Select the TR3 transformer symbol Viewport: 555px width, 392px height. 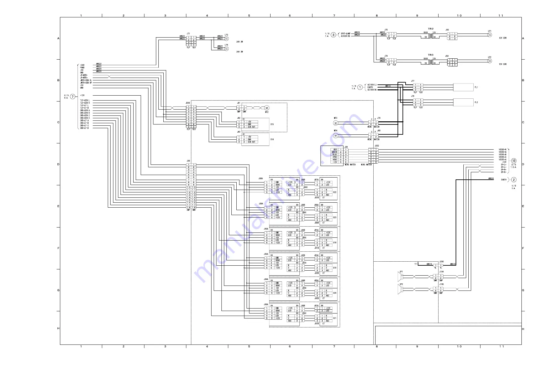[x=430, y=62]
